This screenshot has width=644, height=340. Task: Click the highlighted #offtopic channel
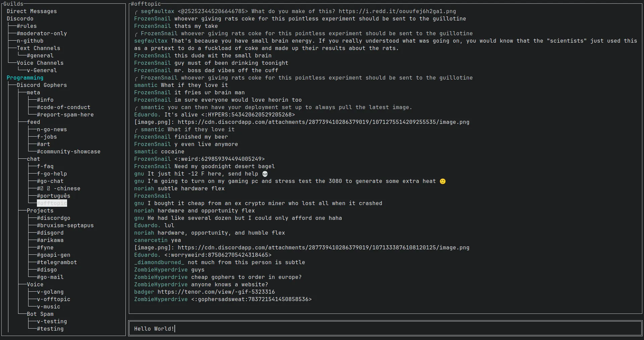(x=52, y=203)
